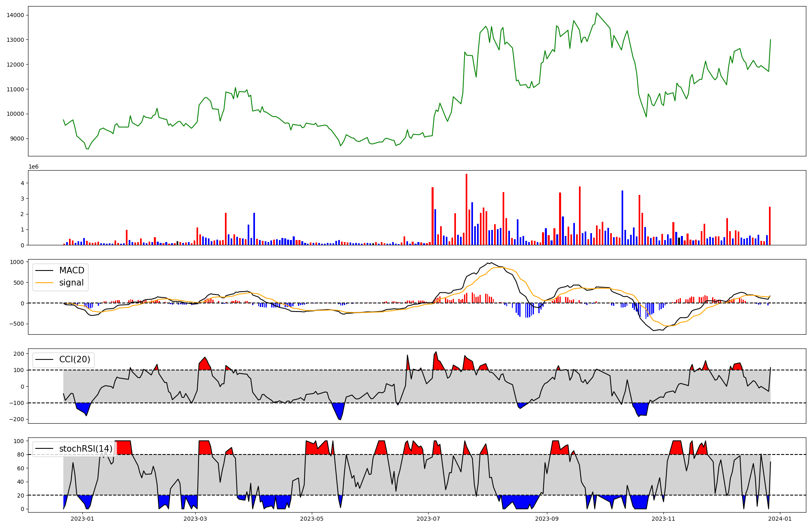Click the CCI(20) legend label
Viewport: 812px width, 528px height.
[x=75, y=359]
